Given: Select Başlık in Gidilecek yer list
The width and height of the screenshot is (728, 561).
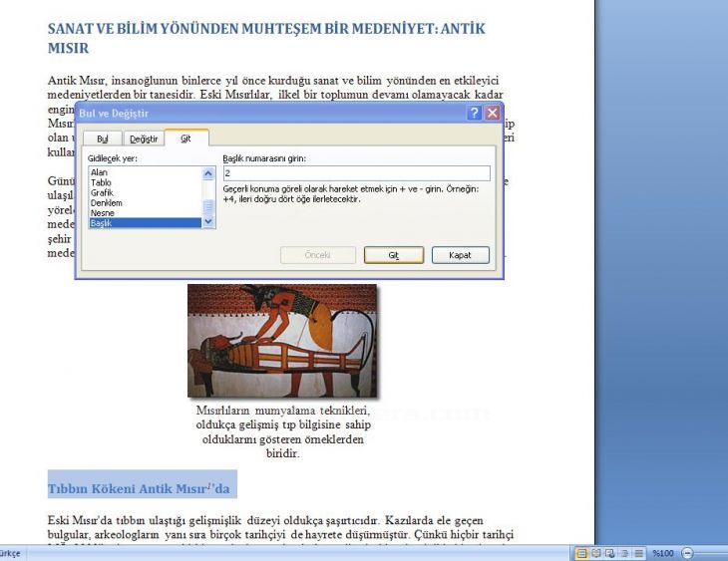Looking at the screenshot, I should click(145, 223).
